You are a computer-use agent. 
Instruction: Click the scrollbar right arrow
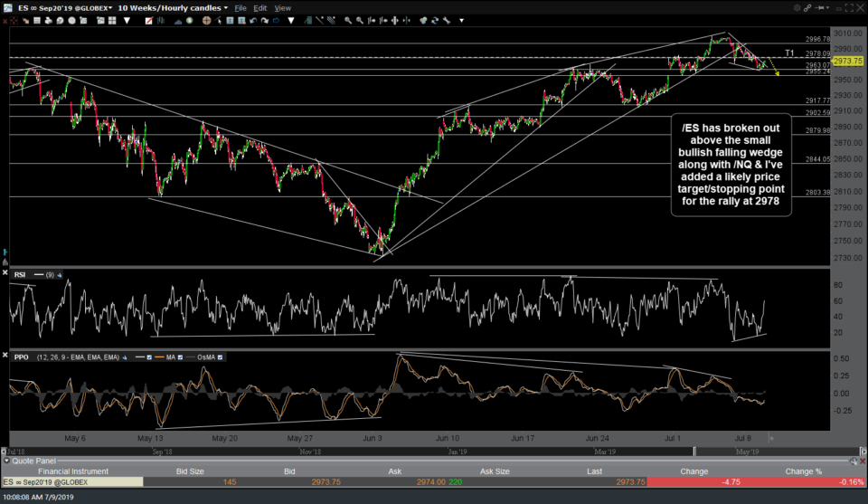[x=863, y=452]
